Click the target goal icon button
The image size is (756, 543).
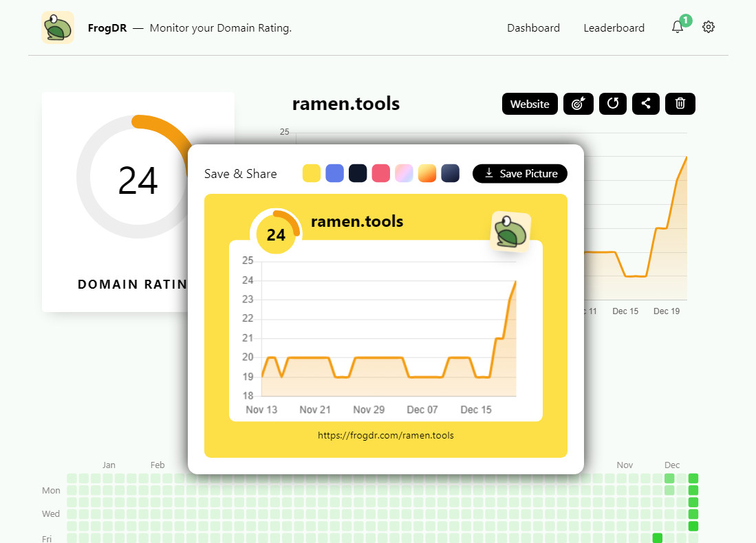pos(578,104)
